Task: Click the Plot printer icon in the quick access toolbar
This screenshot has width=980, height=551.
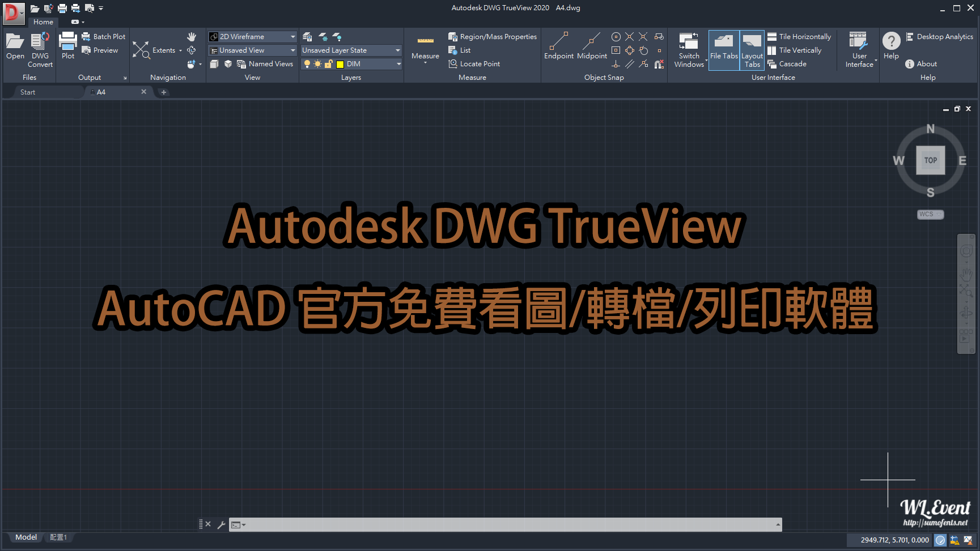Action: coord(62,8)
